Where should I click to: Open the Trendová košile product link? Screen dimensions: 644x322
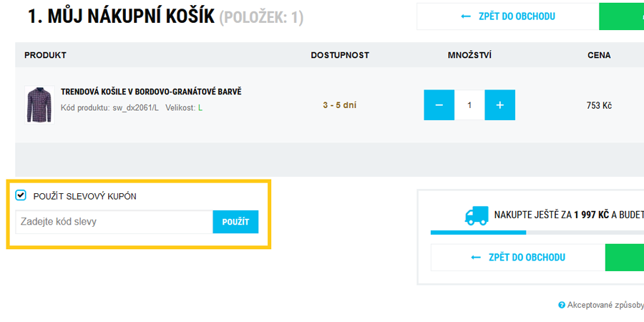tap(151, 92)
